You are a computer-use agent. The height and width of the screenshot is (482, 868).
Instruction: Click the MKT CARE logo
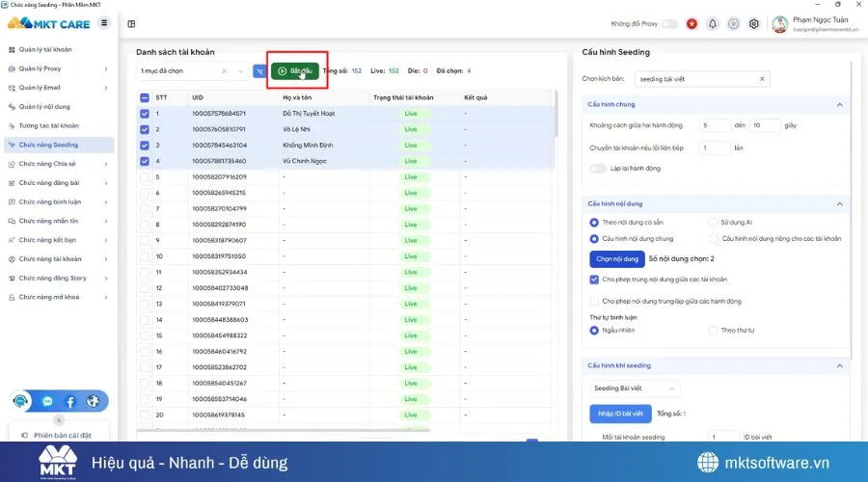[x=49, y=24]
